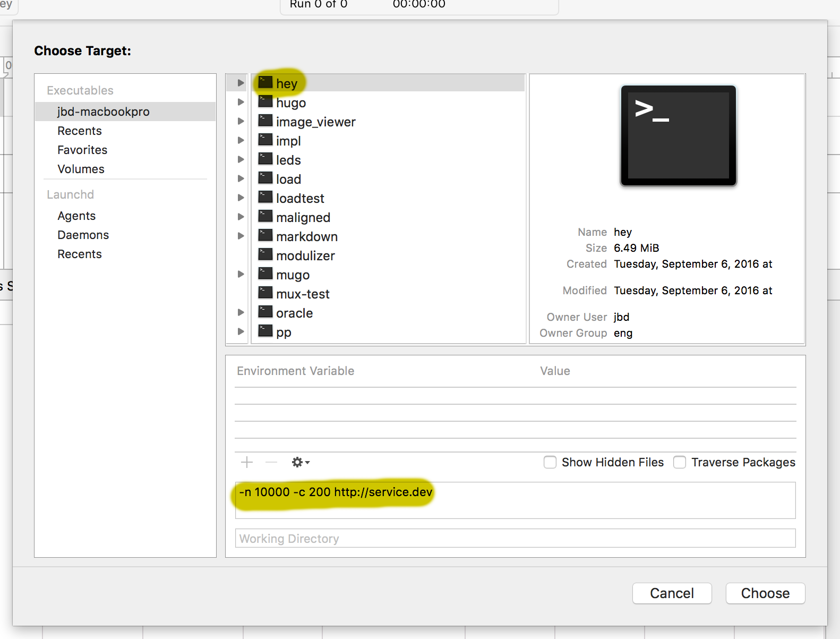This screenshot has height=639, width=840.
Task: Expand the mugo disclosure triangle
Action: 241,274
